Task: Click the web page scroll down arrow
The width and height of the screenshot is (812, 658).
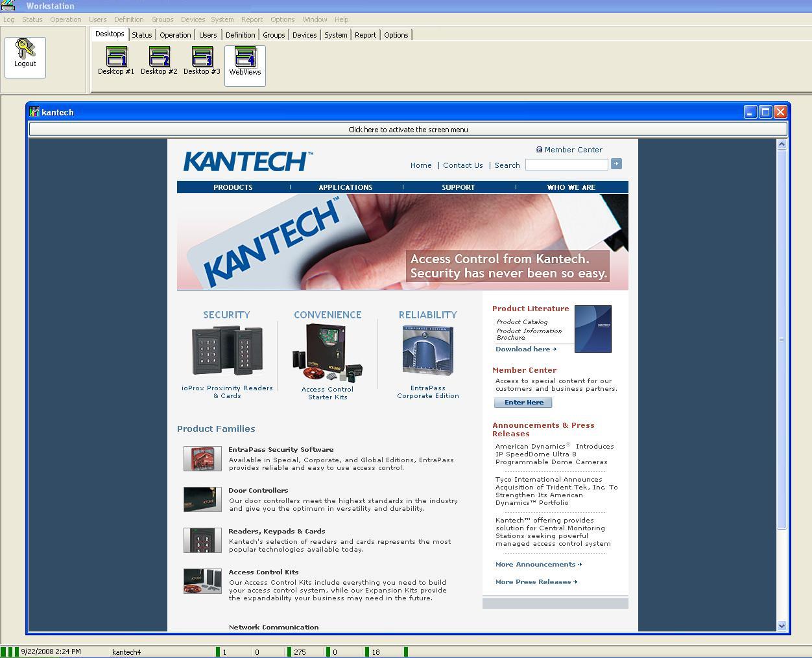Action: [782, 626]
